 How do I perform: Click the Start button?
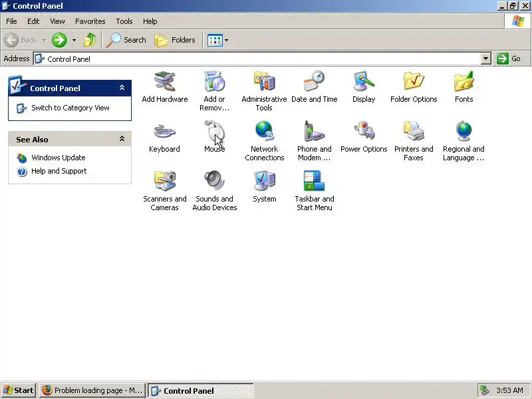pos(19,390)
